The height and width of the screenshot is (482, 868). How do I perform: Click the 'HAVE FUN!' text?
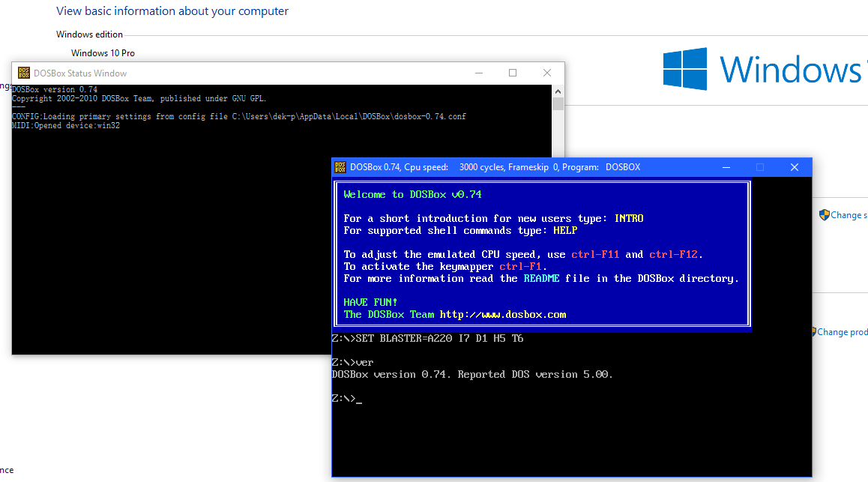click(x=370, y=302)
